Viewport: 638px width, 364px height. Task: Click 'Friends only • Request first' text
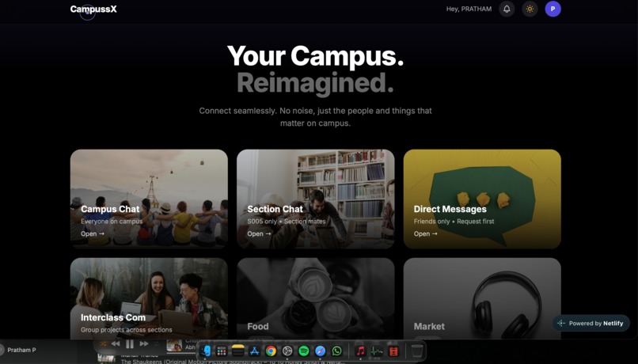454,222
